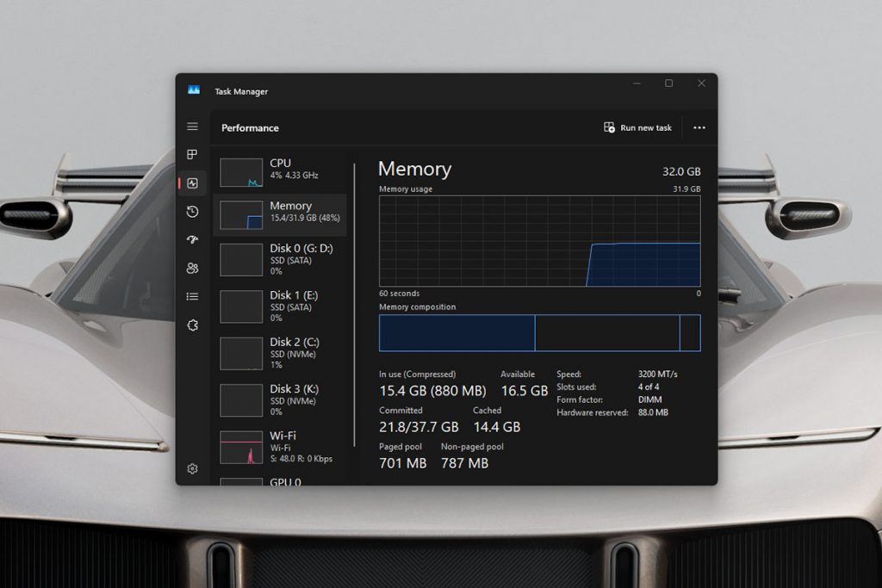Viewport: 882px width, 588px height.
Task: Click the Performance page heading
Action: click(250, 128)
